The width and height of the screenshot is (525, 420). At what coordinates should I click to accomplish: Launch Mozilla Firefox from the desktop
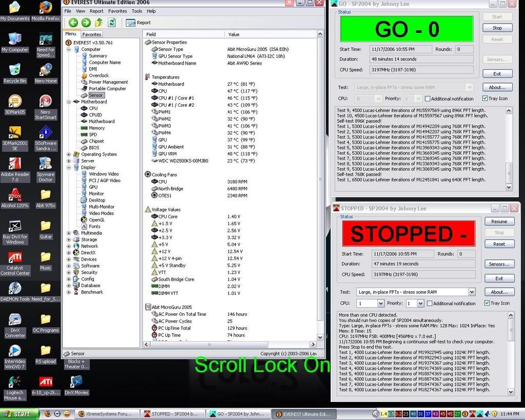click(46, 11)
